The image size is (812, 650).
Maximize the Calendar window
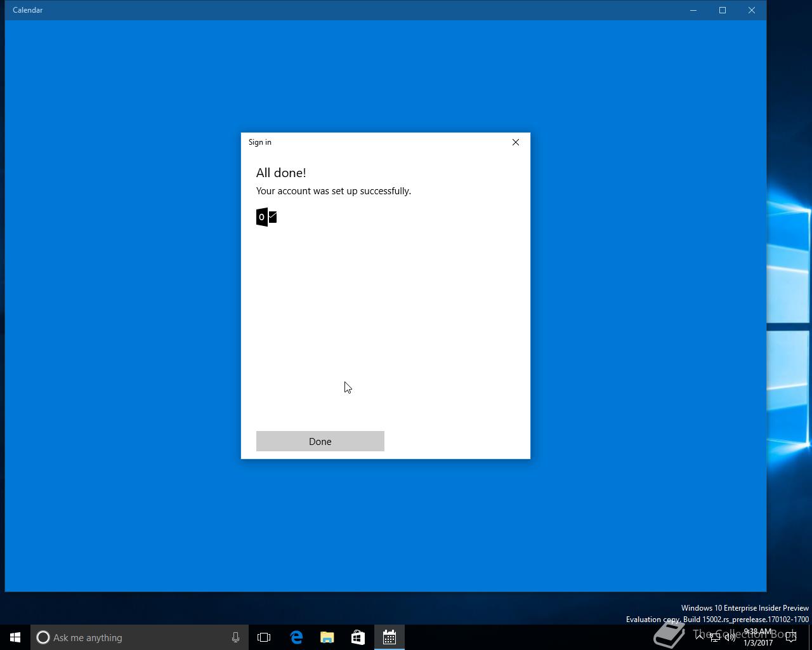pos(723,10)
